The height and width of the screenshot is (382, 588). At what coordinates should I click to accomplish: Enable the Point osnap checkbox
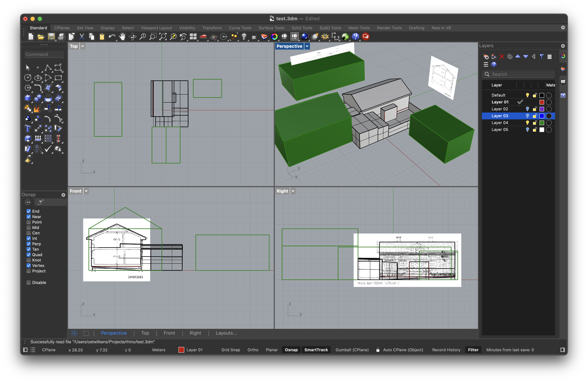coord(28,222)
